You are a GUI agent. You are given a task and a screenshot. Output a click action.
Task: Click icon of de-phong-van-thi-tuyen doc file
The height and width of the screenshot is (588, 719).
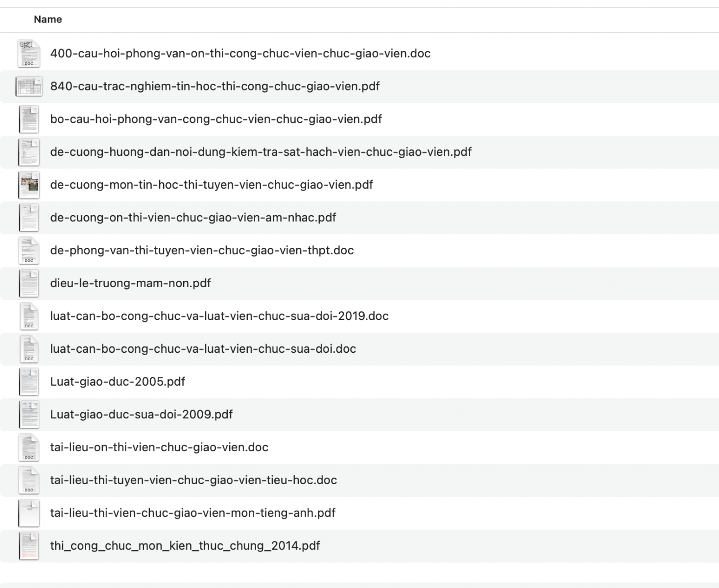(x=29, y=250)
